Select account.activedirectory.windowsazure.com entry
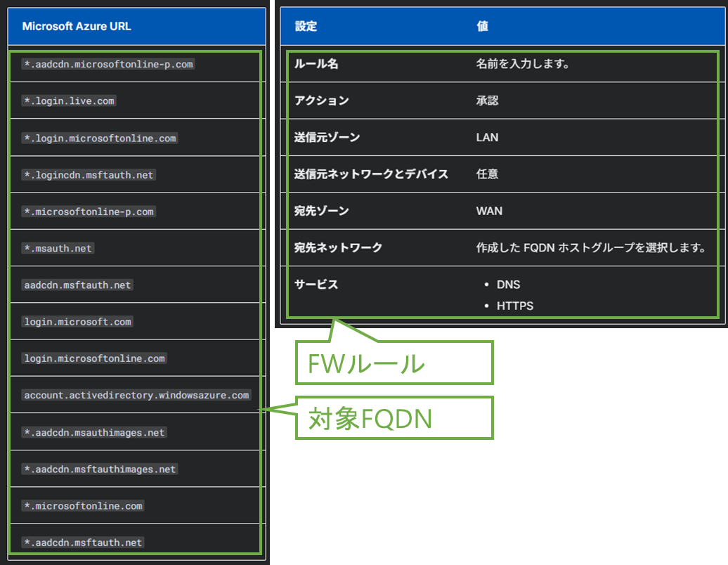Image resolution: width=728 pixels, height=565 pixels. pos(136,395)
